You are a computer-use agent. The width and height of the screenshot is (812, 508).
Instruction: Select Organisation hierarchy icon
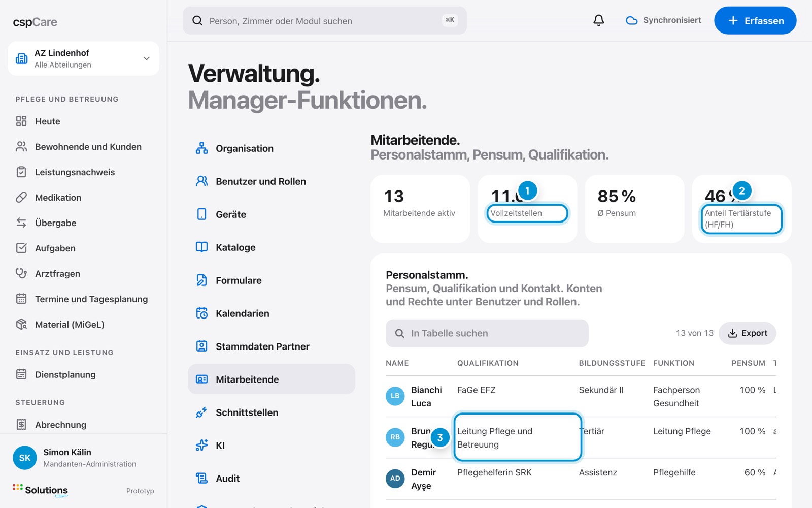[x=201, y=148]
